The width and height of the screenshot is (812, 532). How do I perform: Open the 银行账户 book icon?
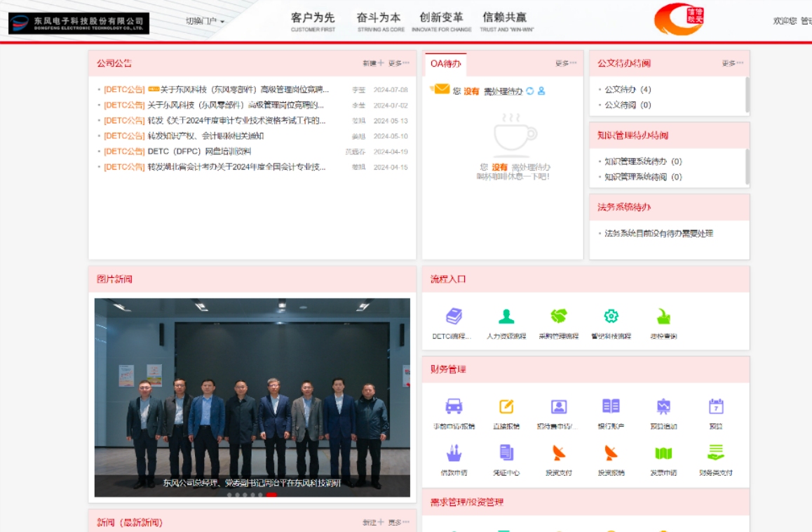[611, 406]
